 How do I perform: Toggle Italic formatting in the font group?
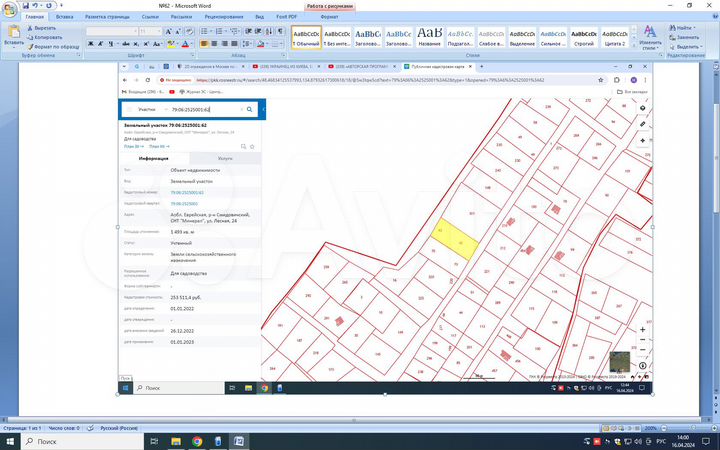99,44
